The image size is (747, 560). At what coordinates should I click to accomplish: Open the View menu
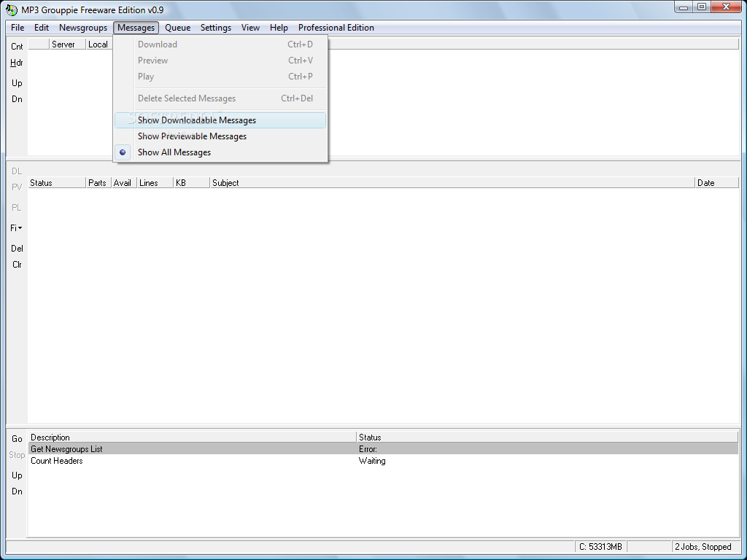(250, 28)
